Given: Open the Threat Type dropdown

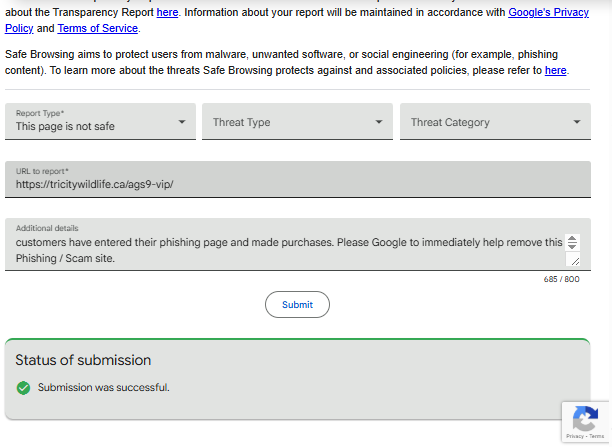Looking at the screenshot, I should (297, 122).
